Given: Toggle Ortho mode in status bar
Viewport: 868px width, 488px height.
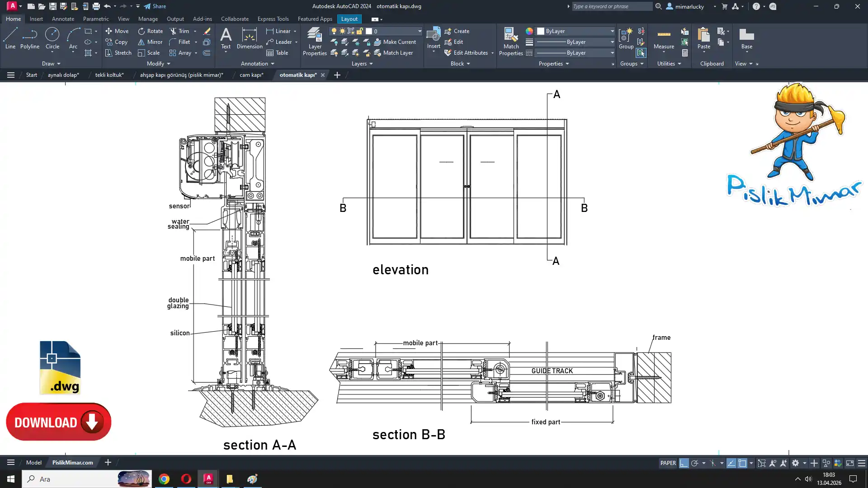Looking at the screenshot, I should pos(684,463).
